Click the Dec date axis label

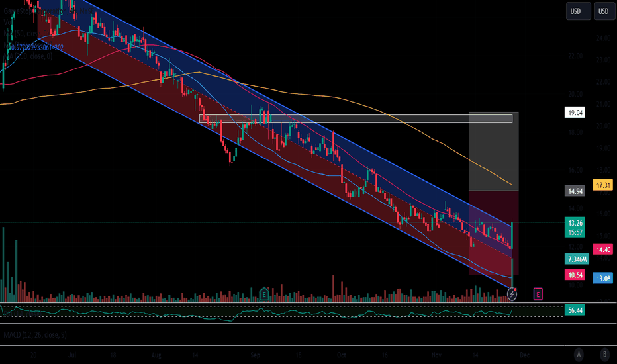pyautogui.click(x=524, y=355)
